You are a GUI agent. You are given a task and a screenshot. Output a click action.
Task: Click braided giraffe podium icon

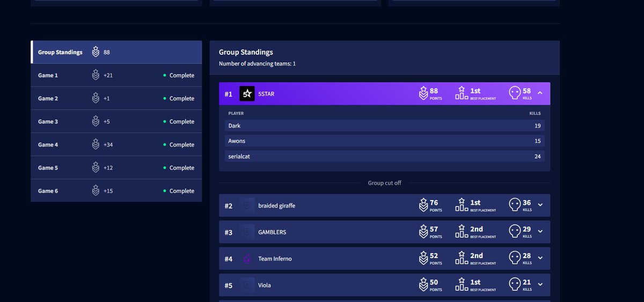[462, 205]
